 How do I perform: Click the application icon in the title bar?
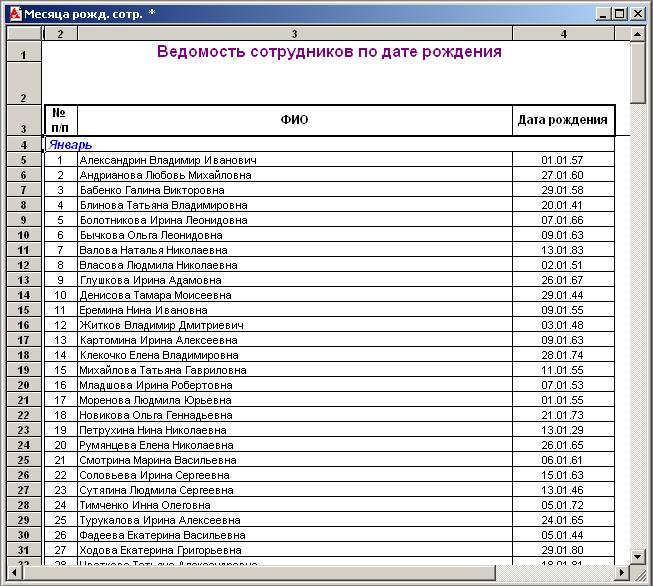pos(15,14)
